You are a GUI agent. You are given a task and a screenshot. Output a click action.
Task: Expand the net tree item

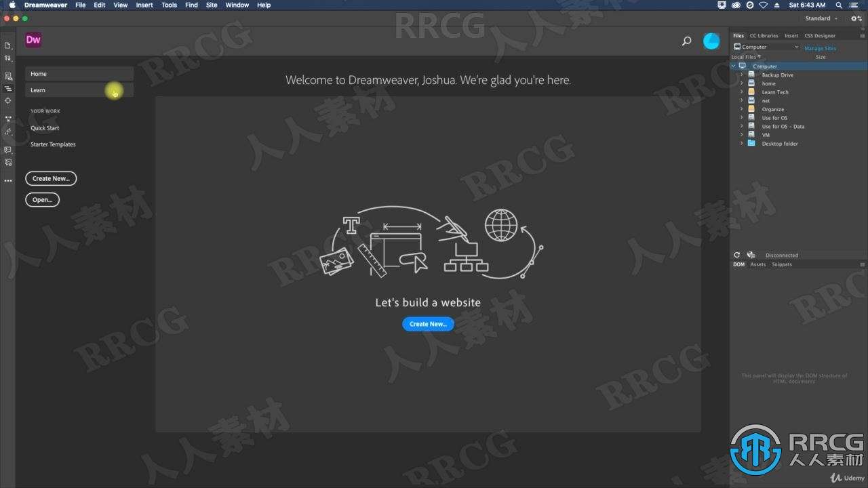[742, 100]
